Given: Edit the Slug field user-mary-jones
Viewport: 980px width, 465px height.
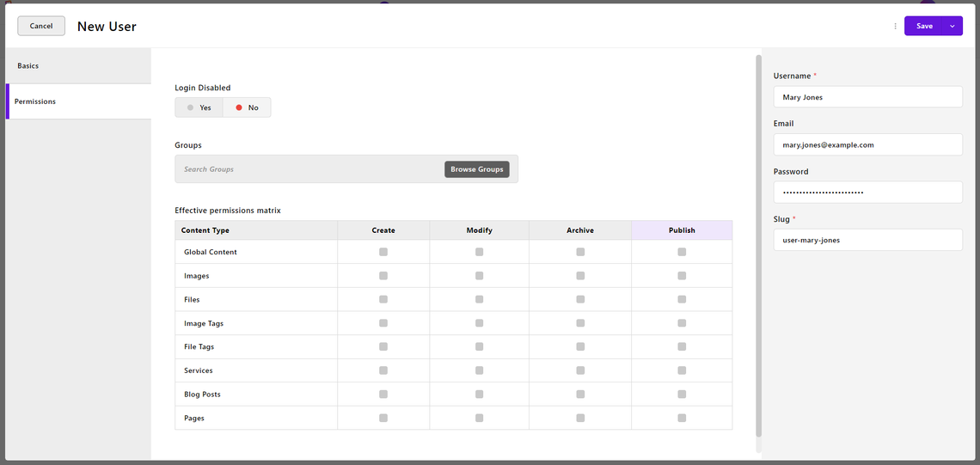Looking at the screenshot, I should coord(867,239).
